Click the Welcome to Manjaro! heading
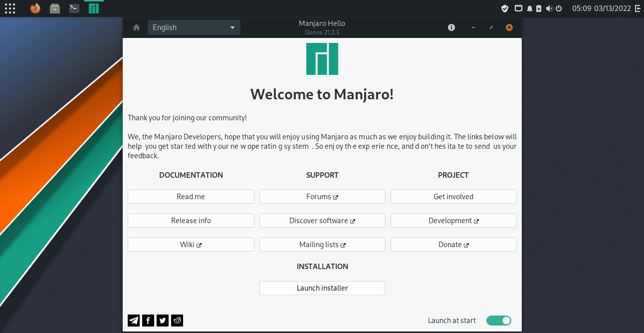 click(322, 94)
